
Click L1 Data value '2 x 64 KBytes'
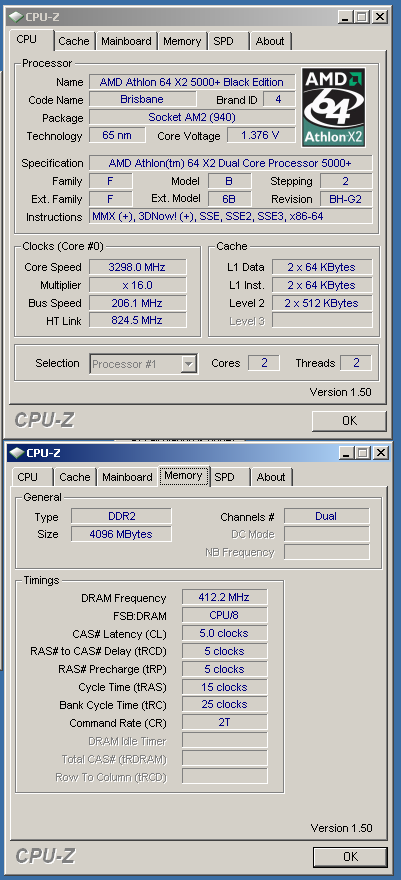(x=322, y=267)
